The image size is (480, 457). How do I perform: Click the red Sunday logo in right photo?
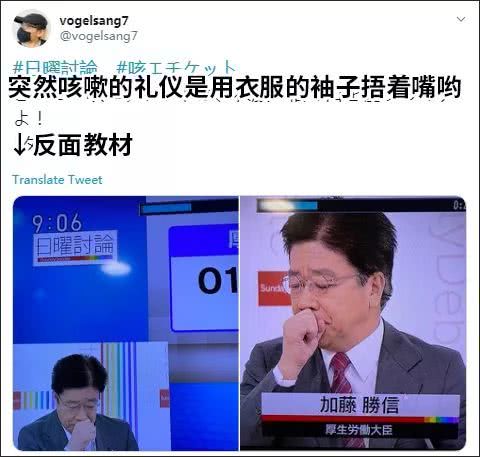tap(274, 288)
